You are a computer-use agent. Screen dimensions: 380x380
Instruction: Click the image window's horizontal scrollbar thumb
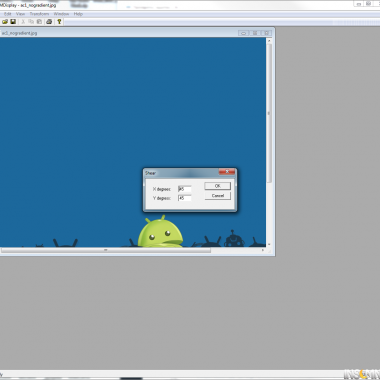105,250
